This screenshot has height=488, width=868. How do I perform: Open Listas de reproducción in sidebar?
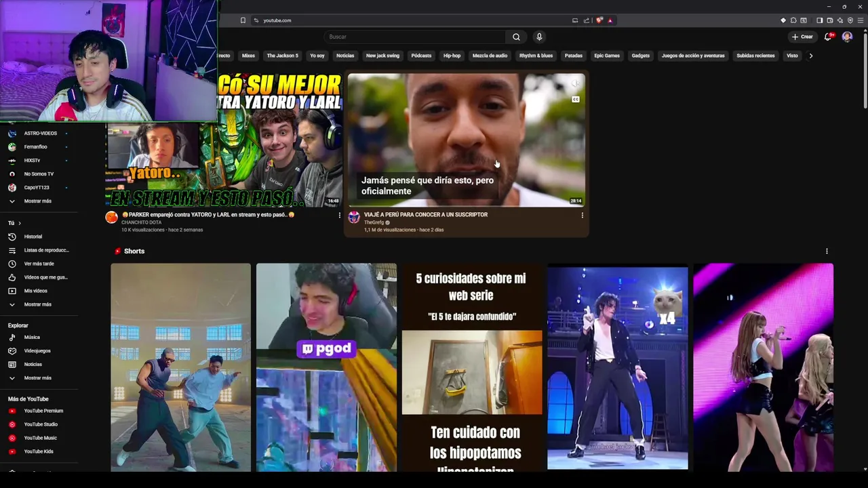(x=39, y=250)
